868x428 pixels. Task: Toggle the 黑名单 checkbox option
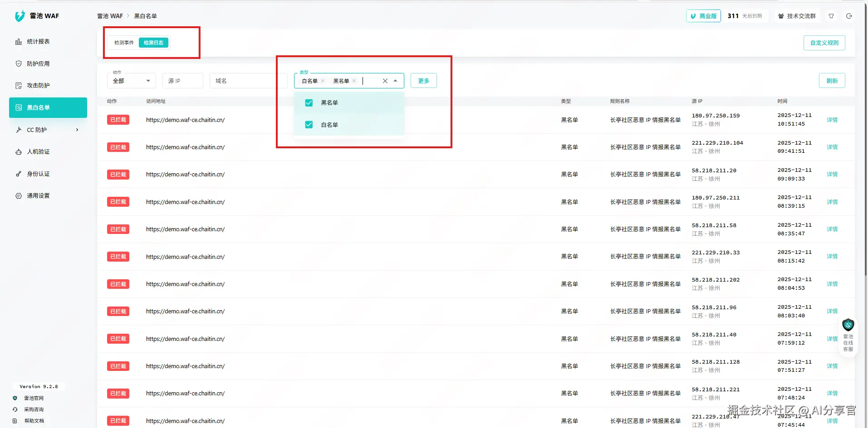pos(309,103)
